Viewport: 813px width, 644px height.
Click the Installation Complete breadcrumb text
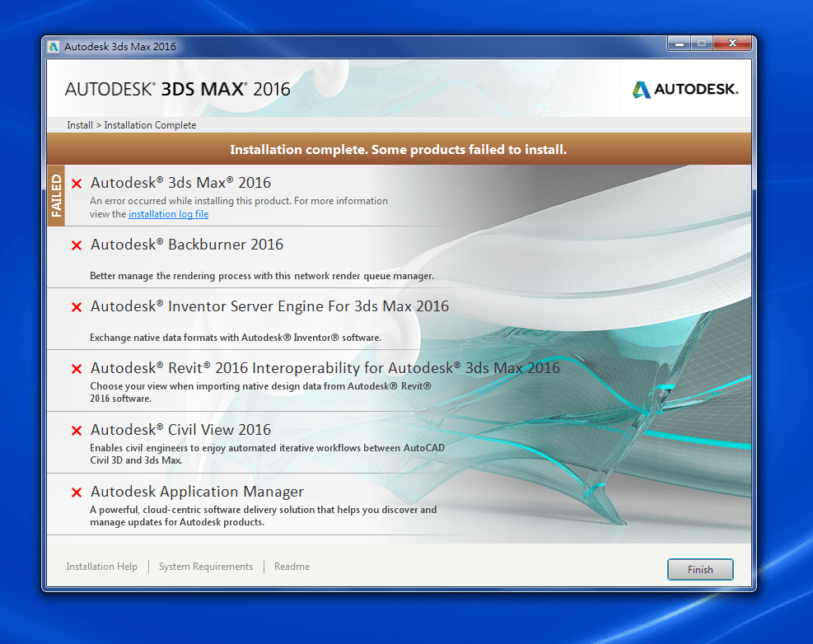[150, 125]
